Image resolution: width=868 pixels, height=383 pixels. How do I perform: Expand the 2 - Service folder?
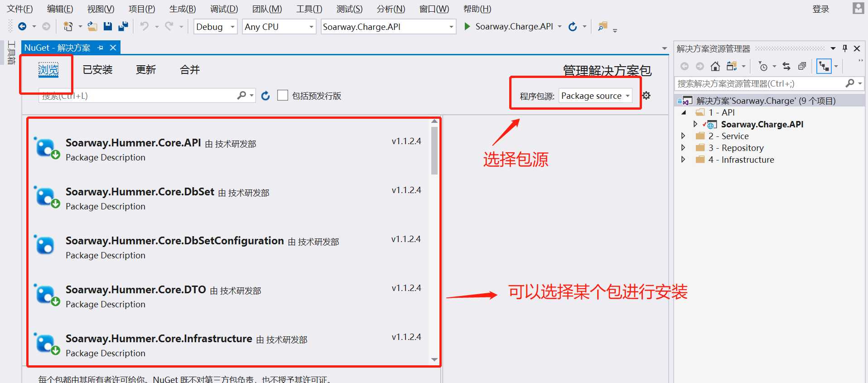point(683,136)
